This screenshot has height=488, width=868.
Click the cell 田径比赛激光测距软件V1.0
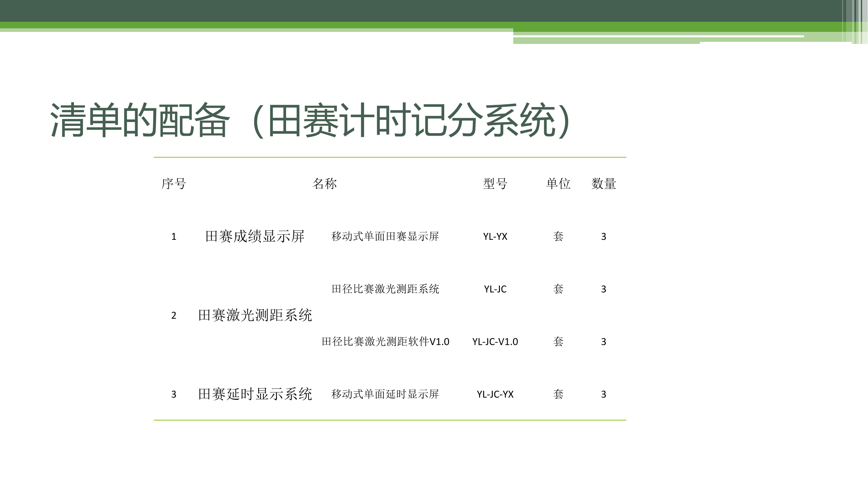point(385,342)
